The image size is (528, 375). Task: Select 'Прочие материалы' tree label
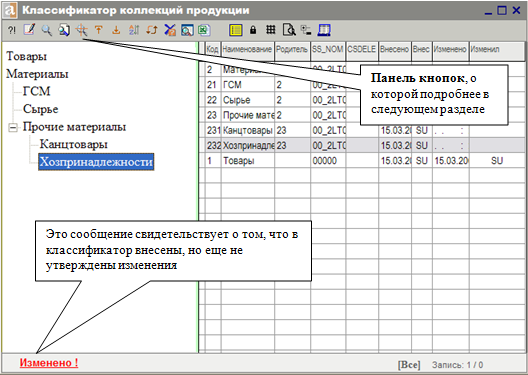(x=74, y=127)
